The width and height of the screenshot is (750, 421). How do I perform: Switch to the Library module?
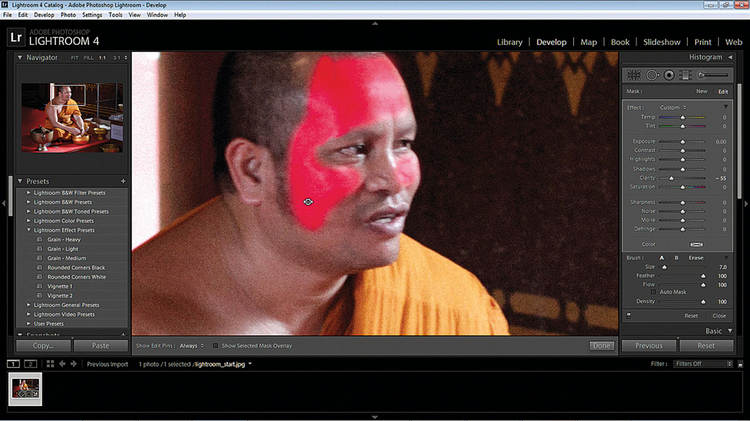tap(509, 42)
